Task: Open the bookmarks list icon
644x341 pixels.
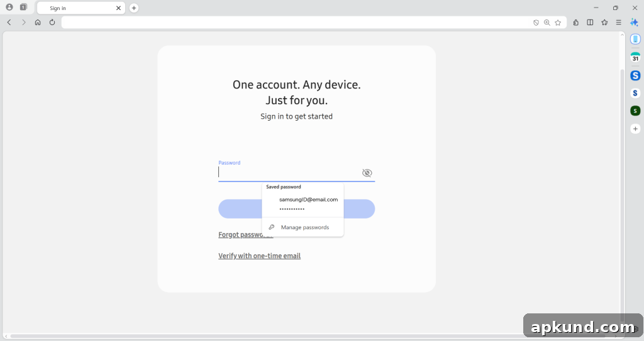Action: click(604, 23)
